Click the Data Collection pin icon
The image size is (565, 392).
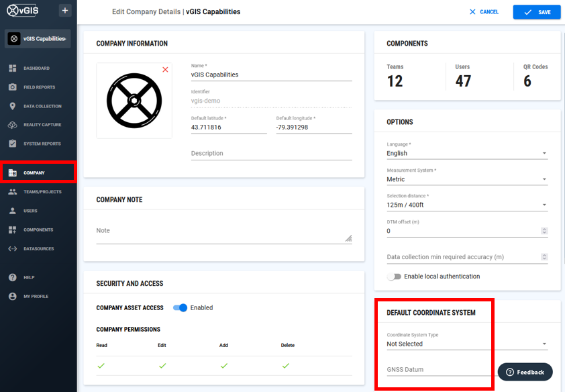[x=13, y=106]
